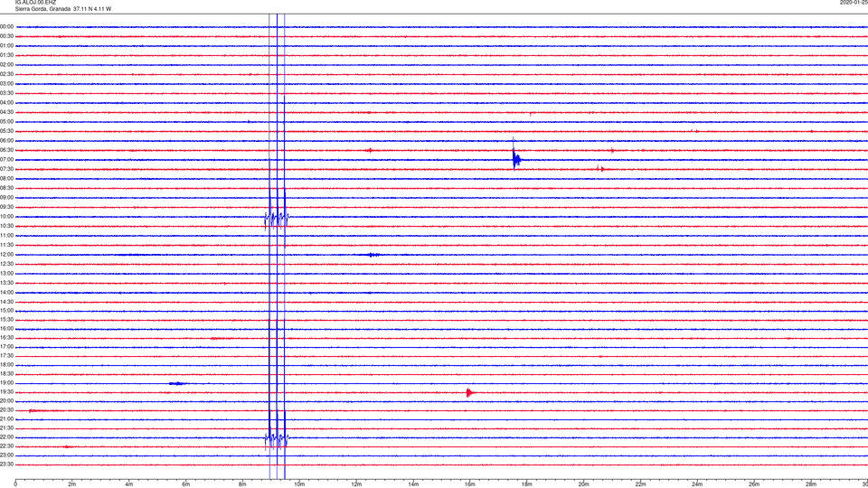Select the 04:00 time label
868x488 pixels.
(x=6, y=103)
